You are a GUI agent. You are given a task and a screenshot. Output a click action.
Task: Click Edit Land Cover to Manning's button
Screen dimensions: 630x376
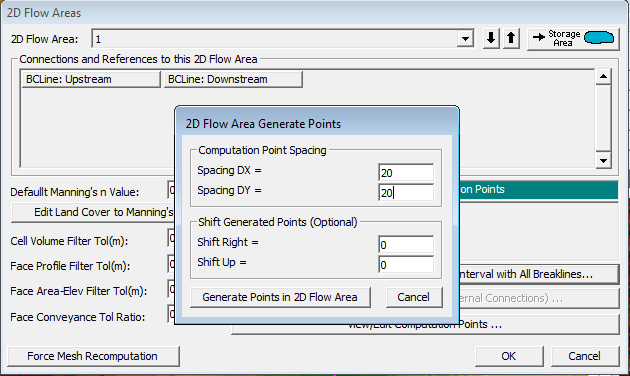click(93, 213)
